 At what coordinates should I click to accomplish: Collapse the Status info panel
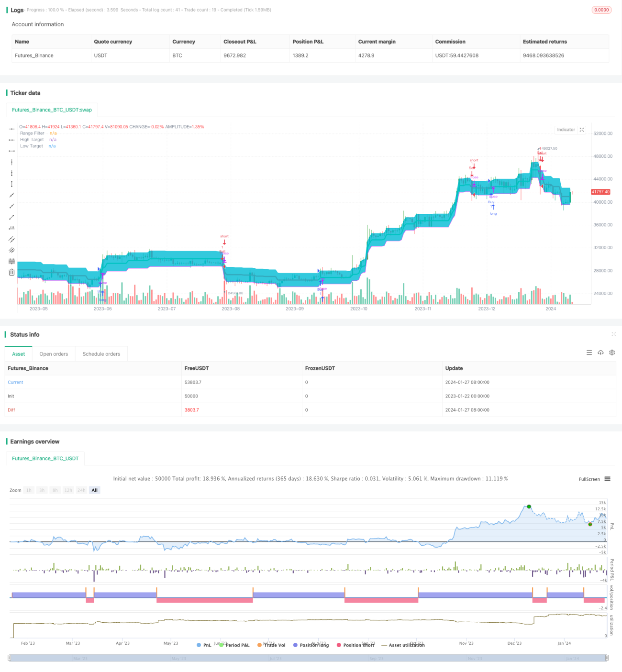(613, 334)
